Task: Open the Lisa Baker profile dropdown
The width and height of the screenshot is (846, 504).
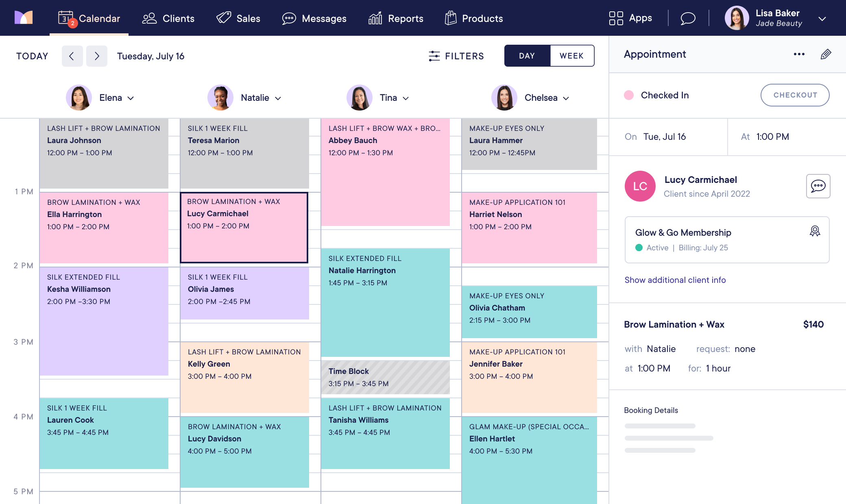Action: coord(822,18)
